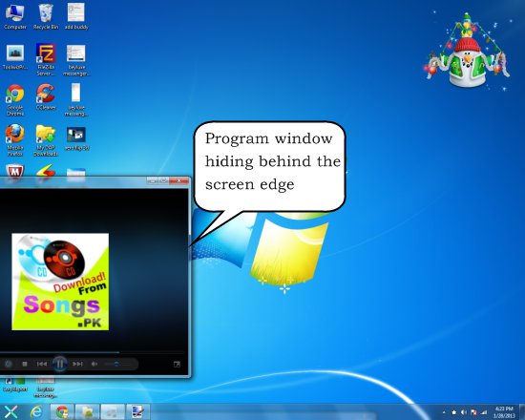Stop the currently playing song
Image resolution: width=525 pixels, height=420 pixels.
[25, 364]
